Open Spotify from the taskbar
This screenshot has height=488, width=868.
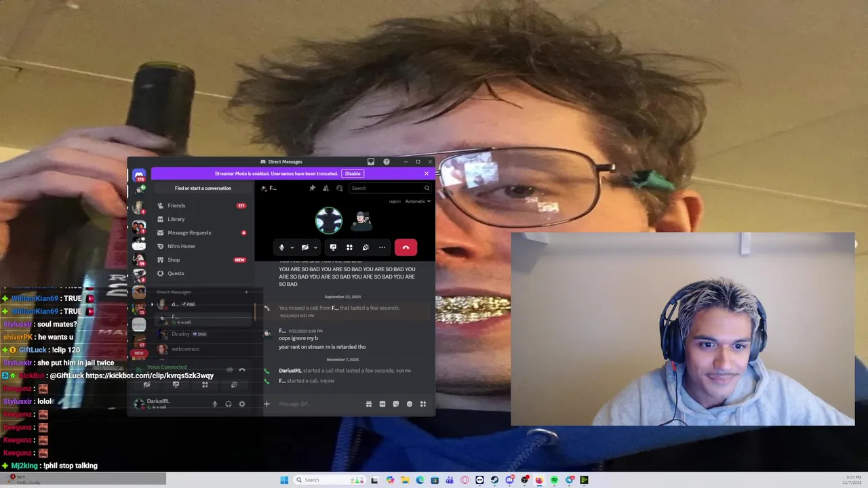(x=554, y=480)
